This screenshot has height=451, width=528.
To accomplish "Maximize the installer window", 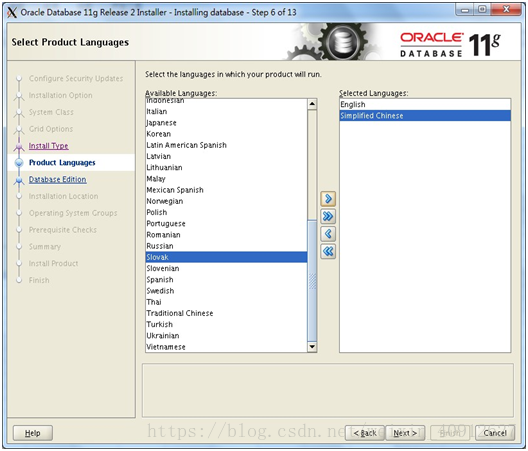I will [482, 10].
